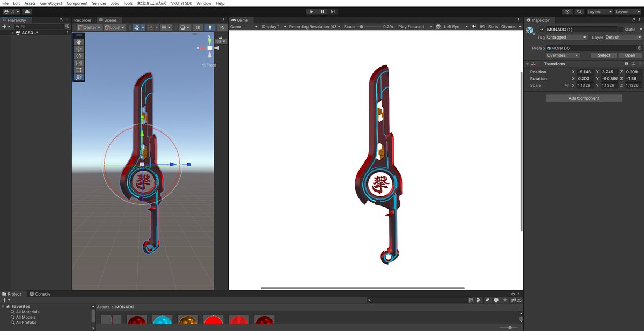This screenshot has height=331, width=644.
Task: Adjust the Game view Scale slider
Action: click(369, 27)
